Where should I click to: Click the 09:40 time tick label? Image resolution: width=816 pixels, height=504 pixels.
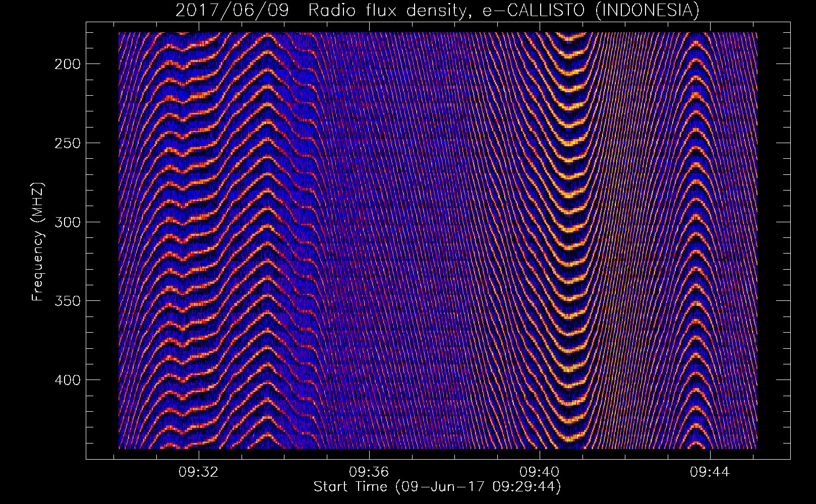pyautogui.click(x=540, y=472)
